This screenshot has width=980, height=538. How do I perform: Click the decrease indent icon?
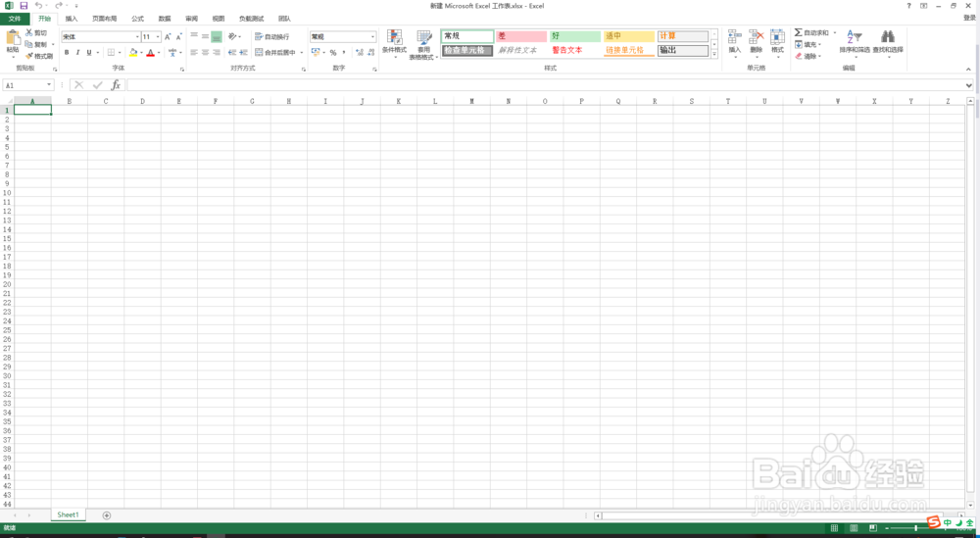[x=232, y=53]
